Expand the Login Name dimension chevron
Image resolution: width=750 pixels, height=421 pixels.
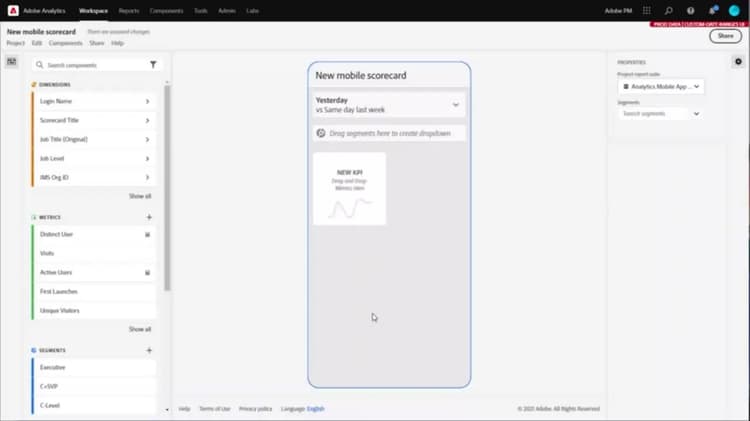click(x=147, y=101)
